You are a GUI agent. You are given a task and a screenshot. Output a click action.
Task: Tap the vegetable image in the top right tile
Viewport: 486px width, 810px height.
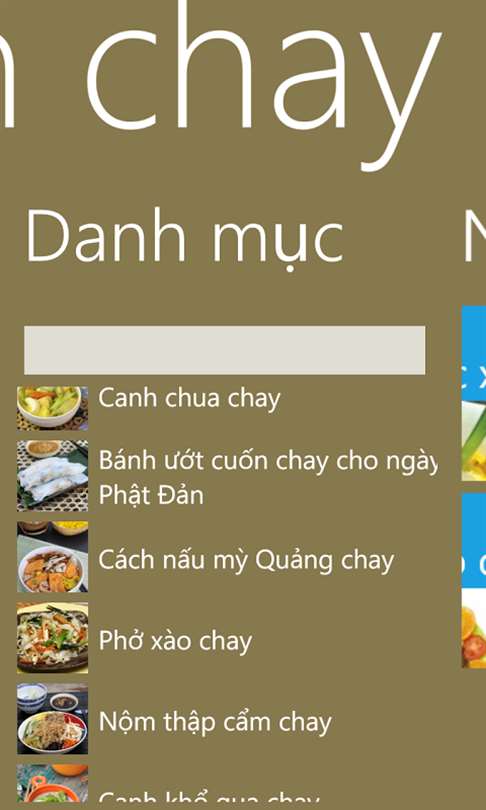474,441
